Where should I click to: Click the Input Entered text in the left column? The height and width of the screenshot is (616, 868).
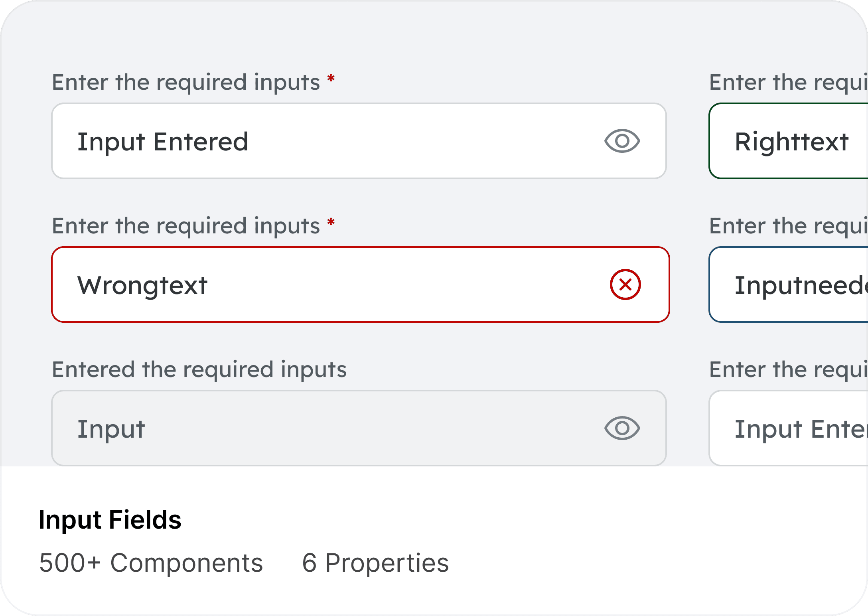(x=163, y=142)
